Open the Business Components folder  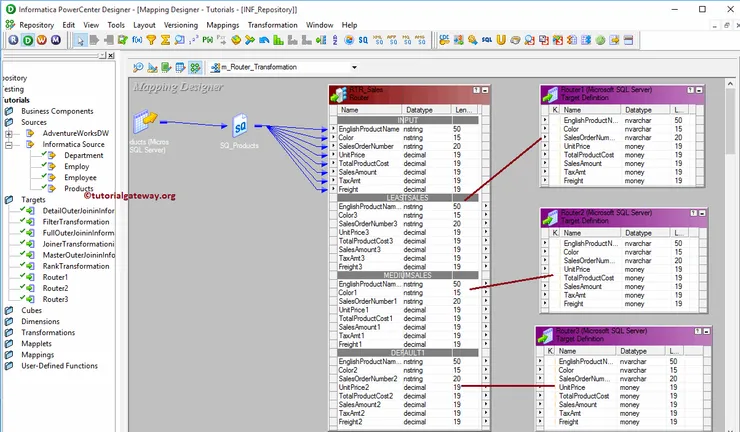coord(57,111)
